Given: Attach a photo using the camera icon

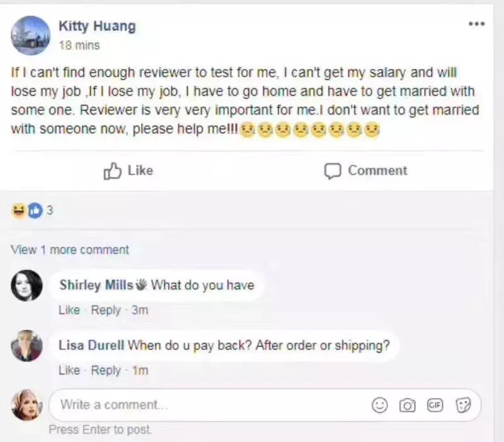Looking at the screenshot, I should click(408, 405).
